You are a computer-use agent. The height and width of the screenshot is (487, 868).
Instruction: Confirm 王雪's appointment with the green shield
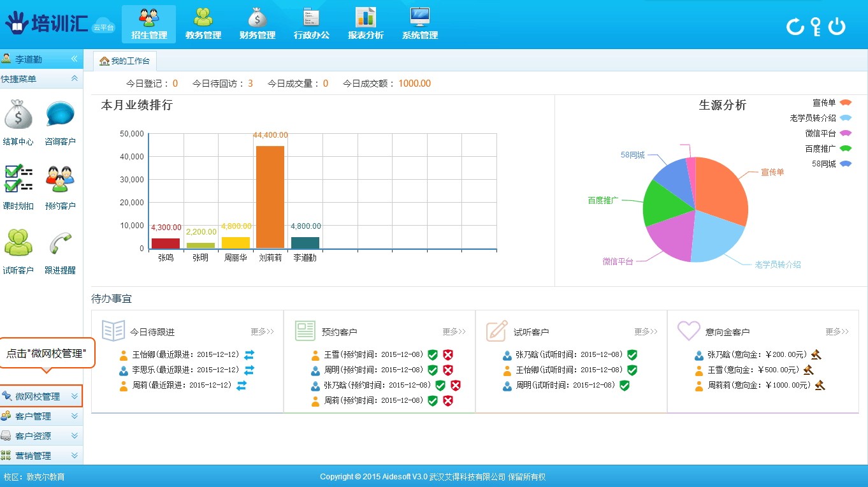(x=433, y=354)
